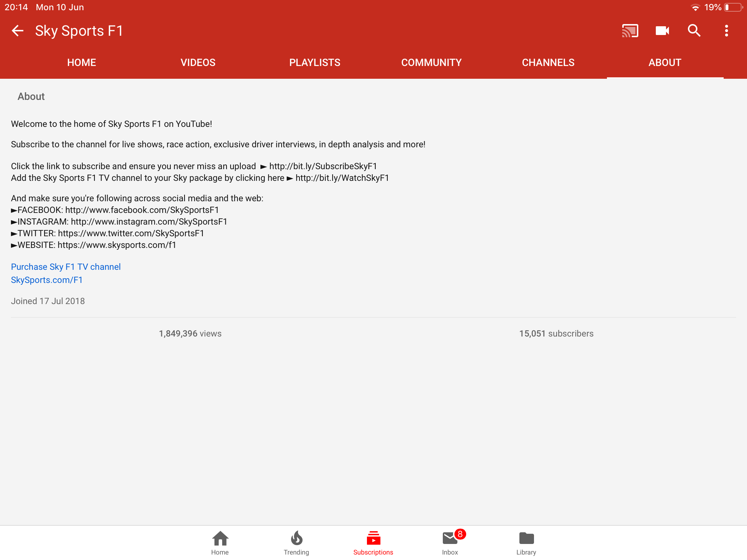
Task: Open search with the magnifier icon
Action: (x=694, y=31)
